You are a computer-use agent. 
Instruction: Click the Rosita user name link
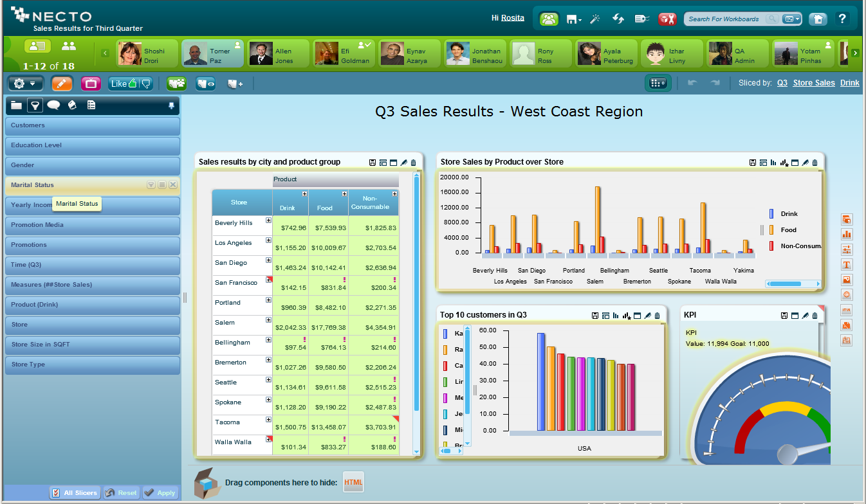point(513,18)
